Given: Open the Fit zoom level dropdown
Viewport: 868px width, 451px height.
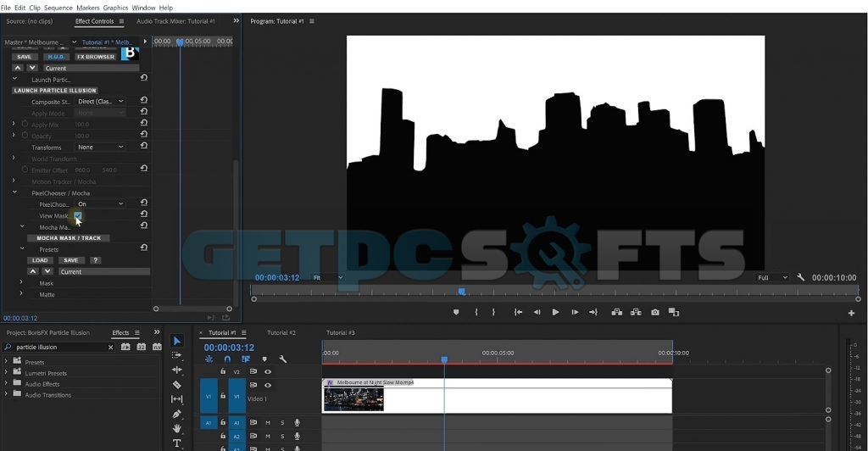Looking at the screenshot, I should [x=328, y=277].
